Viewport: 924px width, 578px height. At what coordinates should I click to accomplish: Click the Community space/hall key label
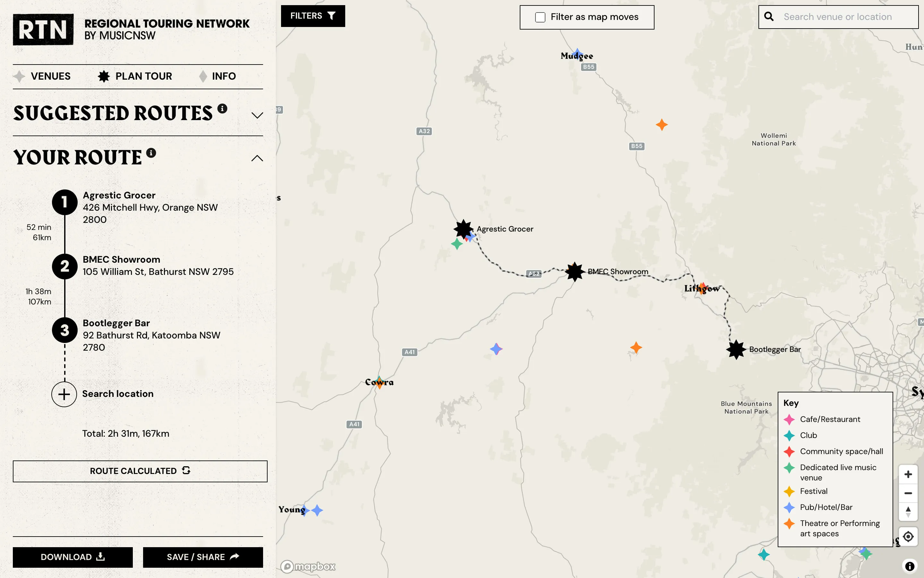coord(842,451)
